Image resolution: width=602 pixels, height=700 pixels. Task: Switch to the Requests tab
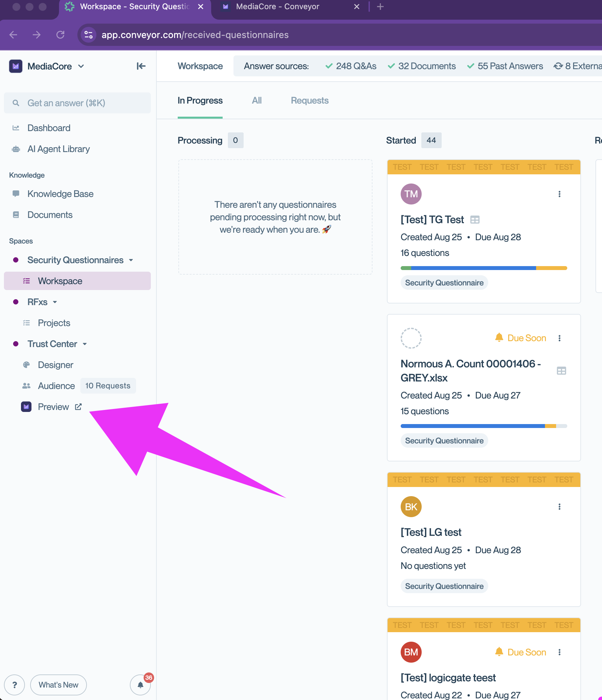pos(310,101)
